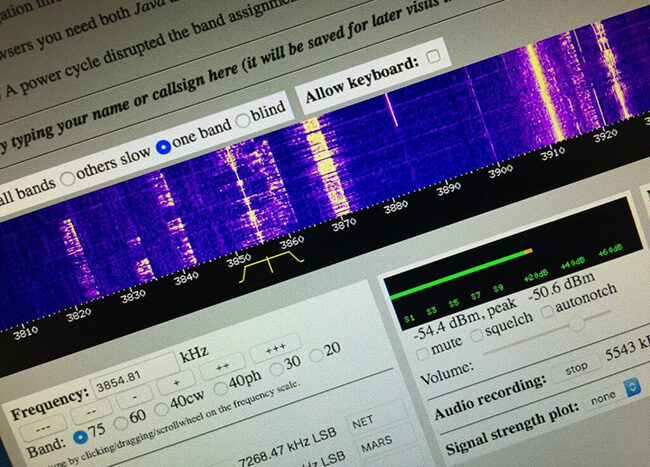
Task: Click the triple minus tuning button
Action: coord(43,428)
